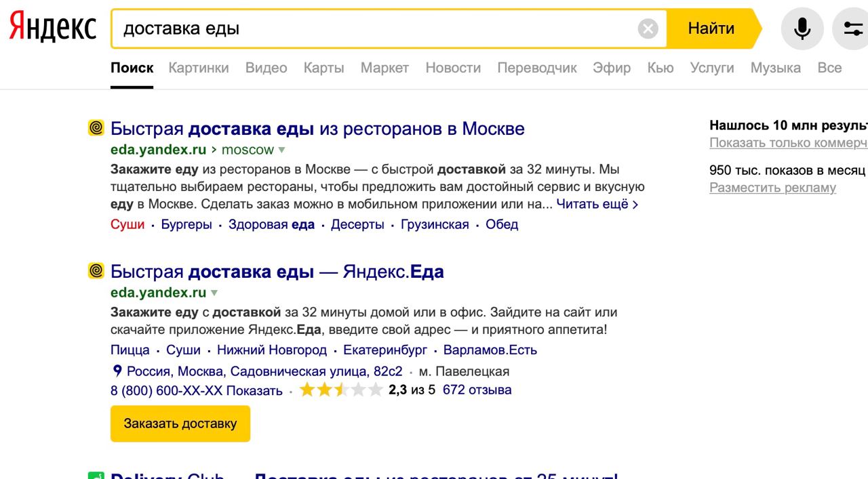Viewport: 868px width, 479px height.
Task: Select the Услуги tab
Action: click(x=712, y=68)
